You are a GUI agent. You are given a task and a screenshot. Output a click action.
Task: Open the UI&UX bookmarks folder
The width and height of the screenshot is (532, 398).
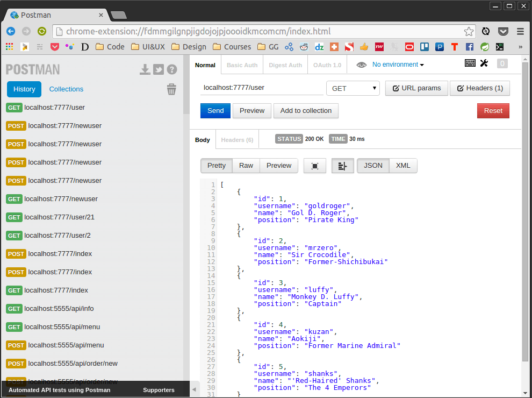click(148, 47)
